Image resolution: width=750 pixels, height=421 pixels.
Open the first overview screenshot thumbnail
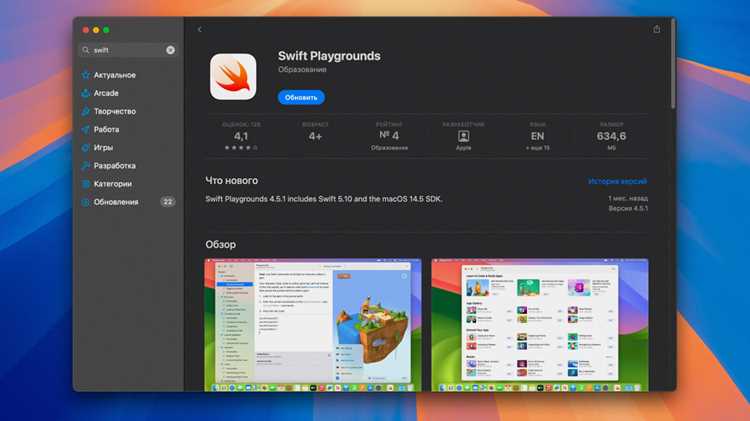click(x=313, y=325)
